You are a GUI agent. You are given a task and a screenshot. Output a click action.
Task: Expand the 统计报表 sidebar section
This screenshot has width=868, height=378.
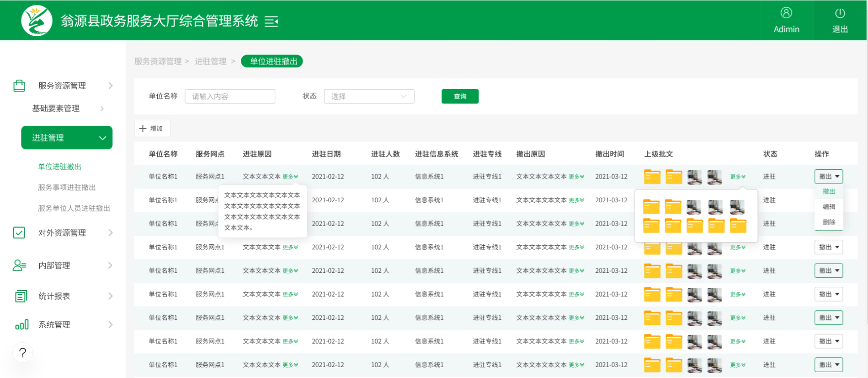click(x=111, y=296)
